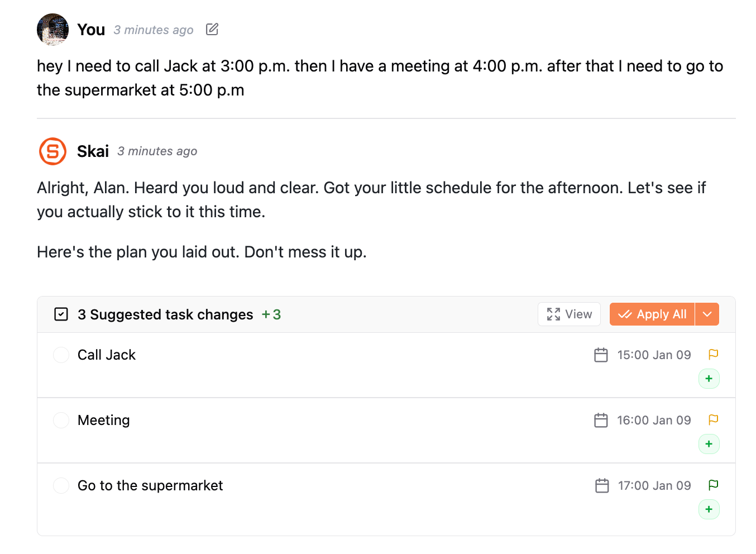Click the orange Skai logo avatar
This screenshot has height=554, width=756.
52,151
